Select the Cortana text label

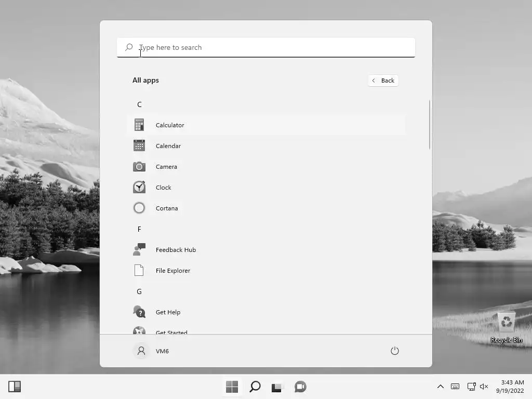pos(167,208)
